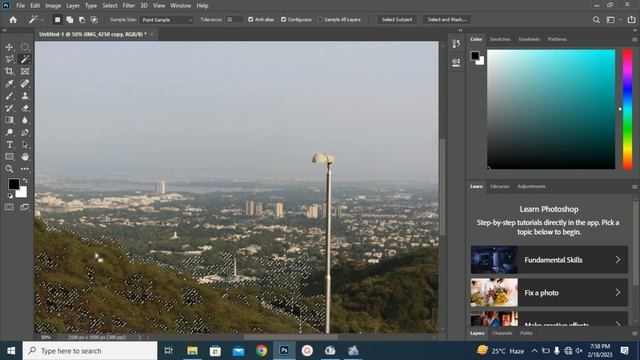Show hidden system tray icons
Screen dimensions: 640x360
[x=534, y=351]
